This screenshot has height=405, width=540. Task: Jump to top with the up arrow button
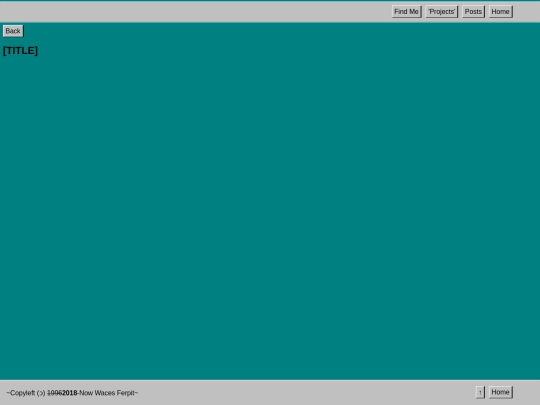pos(480,392)
